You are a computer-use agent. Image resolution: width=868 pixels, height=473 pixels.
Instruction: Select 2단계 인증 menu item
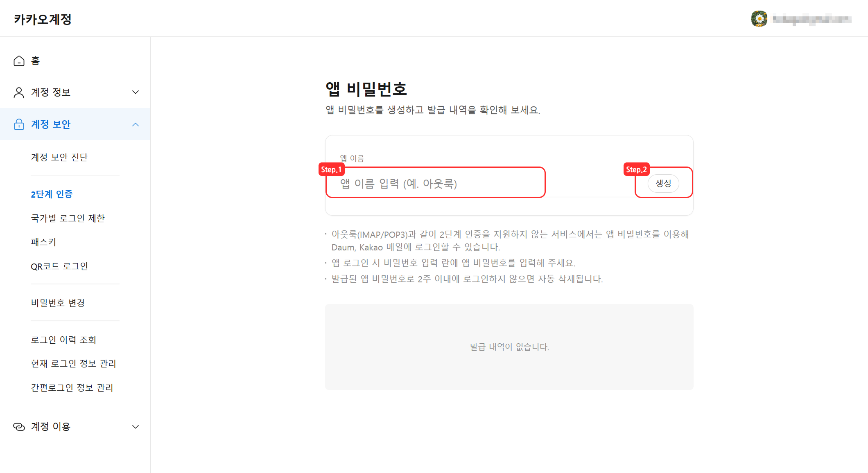tap(52, 194)
